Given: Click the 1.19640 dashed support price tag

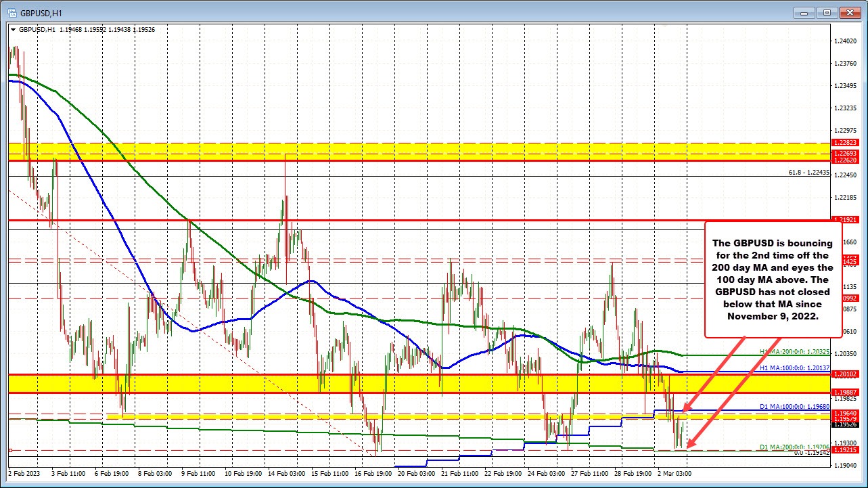Looking at the screenshot, I should (x=844, y=414).
